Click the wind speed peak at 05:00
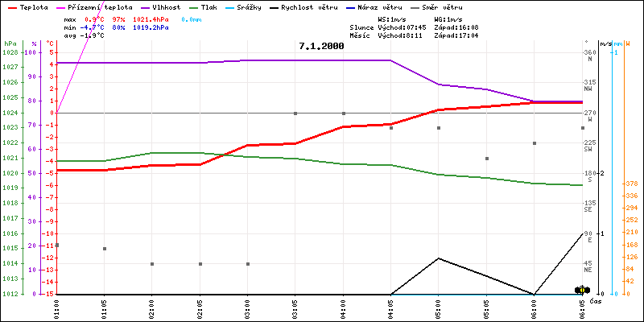 tap(438, 258)
